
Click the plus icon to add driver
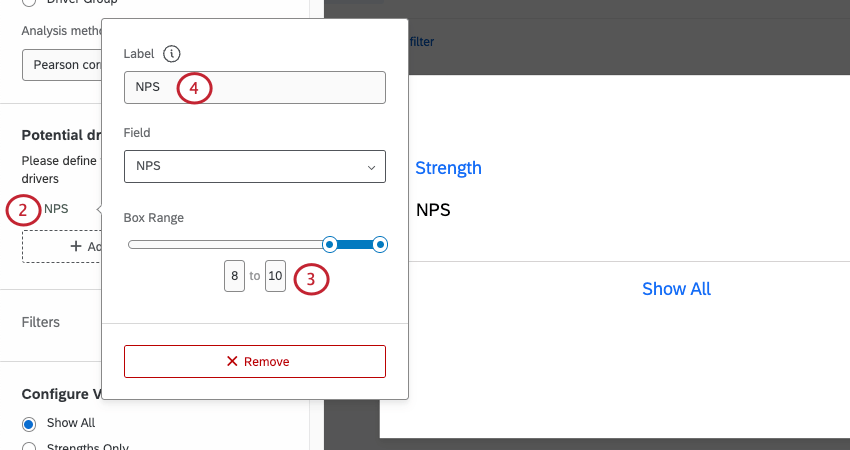point(76,246)
